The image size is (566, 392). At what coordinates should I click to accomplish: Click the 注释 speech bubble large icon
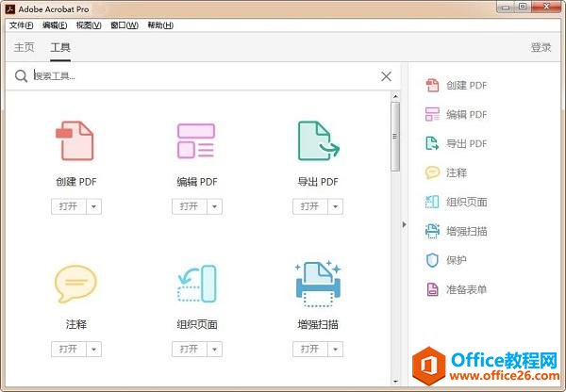(75, 284)
